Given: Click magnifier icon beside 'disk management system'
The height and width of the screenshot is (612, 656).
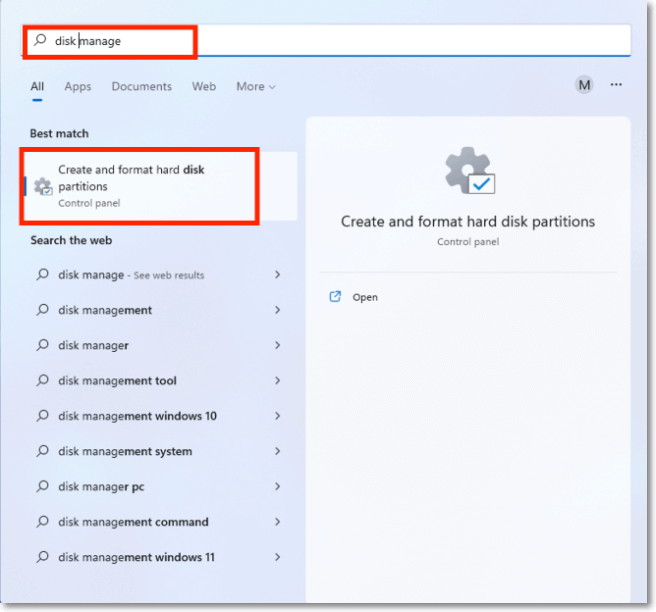Looking at the screenshot, I should click(x=43, y=451).
